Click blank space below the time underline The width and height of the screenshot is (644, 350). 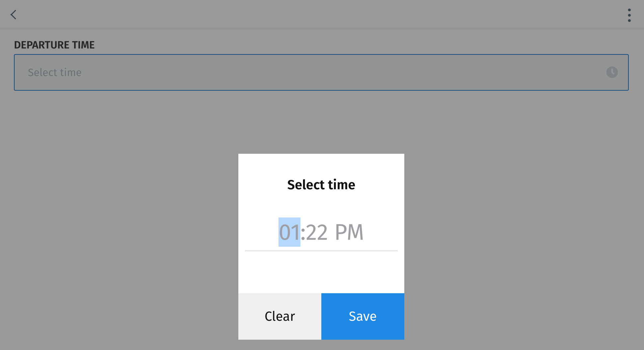point(321,272)
